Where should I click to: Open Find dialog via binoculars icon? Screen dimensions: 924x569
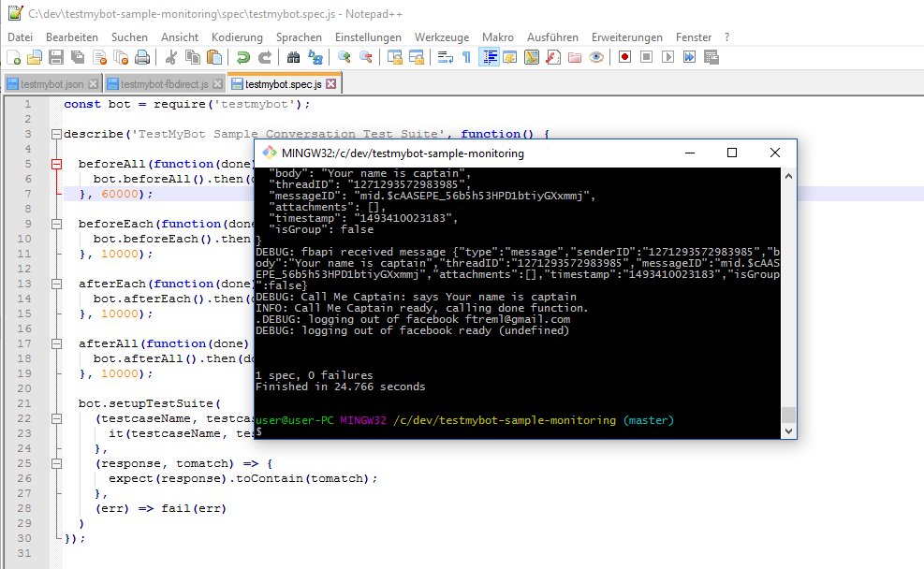[294, 56]
